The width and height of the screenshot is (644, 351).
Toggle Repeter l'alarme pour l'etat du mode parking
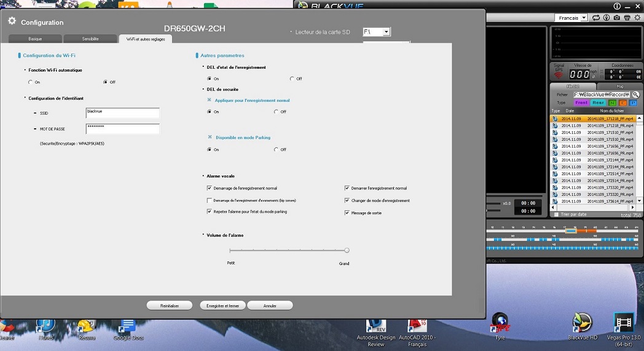(210, 212)
